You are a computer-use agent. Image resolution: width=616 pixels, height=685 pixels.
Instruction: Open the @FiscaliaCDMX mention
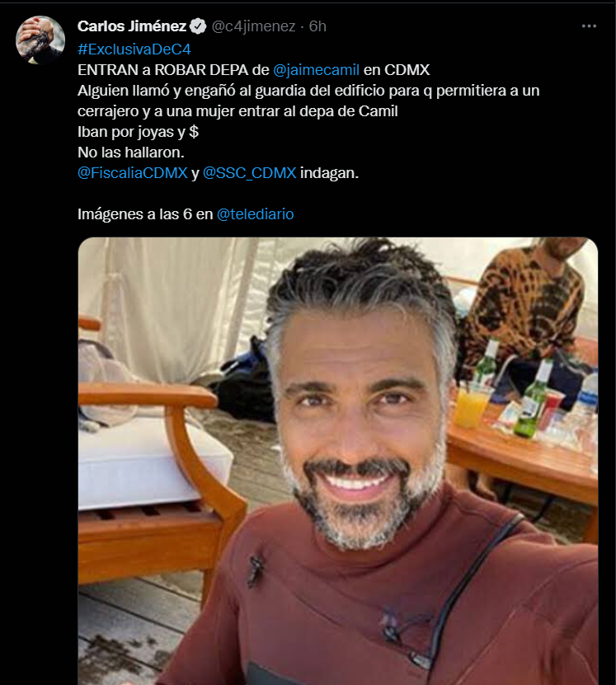[x=133, y=173]
